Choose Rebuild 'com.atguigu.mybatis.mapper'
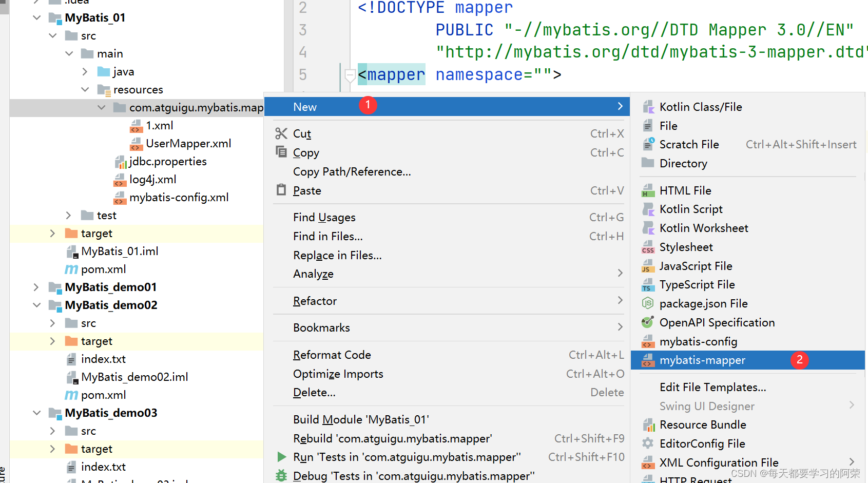Image resolution: width=868 pixels, height=483 pixels. 447,438
